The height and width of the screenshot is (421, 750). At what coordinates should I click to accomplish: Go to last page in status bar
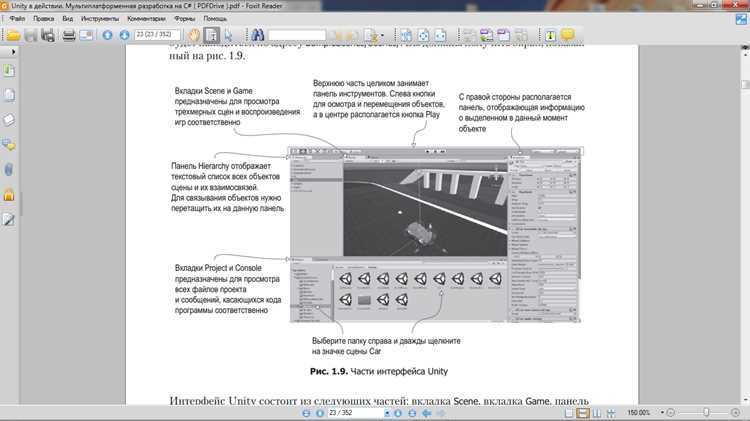pyautogui.click(x=412, y=413)
